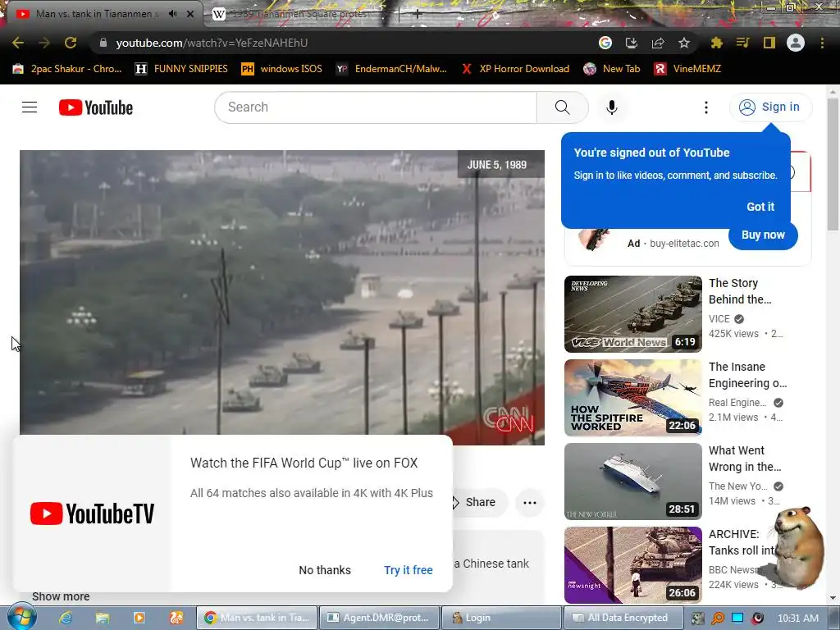Open the YouTube hamburger guide menu

point(30,107)
